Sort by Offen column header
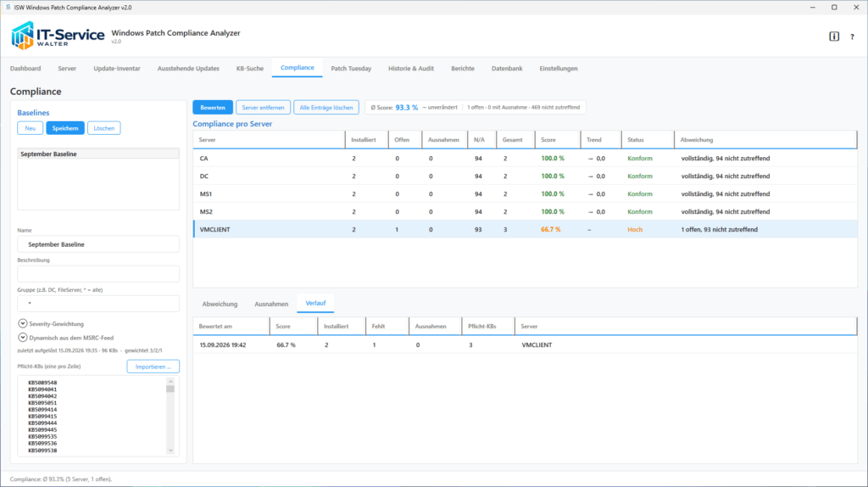Image resolution: width=868 pixels, height=487 pixels. point(404,140)
